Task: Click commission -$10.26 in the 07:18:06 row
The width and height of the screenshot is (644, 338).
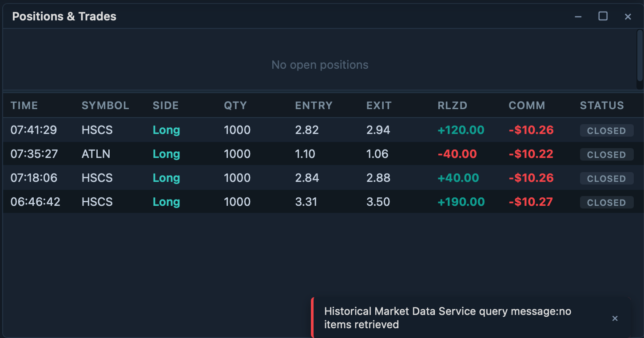Action: pyautogui.click(x=531, y=178)
